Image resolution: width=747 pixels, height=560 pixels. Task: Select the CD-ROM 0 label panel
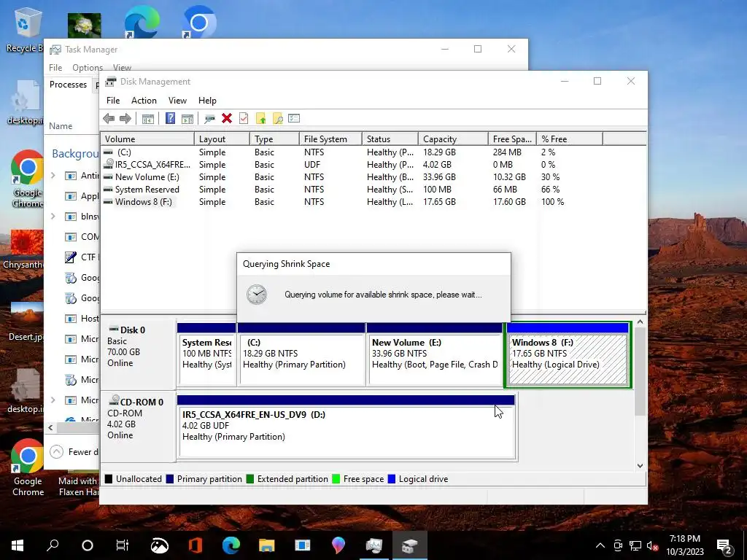pos(139,427)
